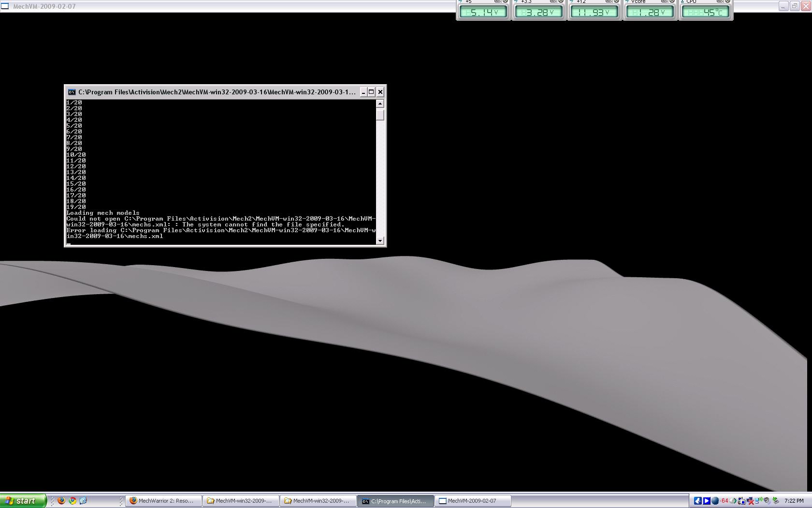Switch to MechWarrior 2 Firefox taskbar button
Viewport: 812px width, 508px height.
tap(163, 501)
